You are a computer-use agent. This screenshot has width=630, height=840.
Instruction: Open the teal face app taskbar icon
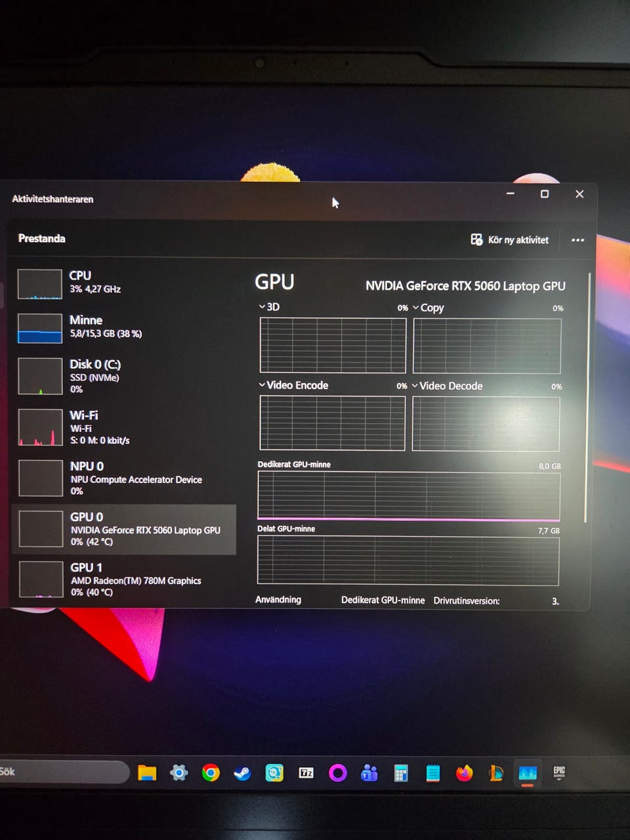[x=274, y=773]
